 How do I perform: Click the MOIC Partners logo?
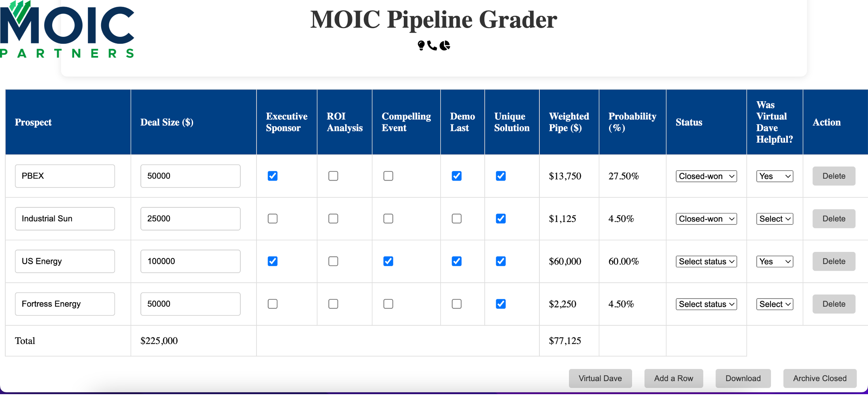(x=67, y=30)
